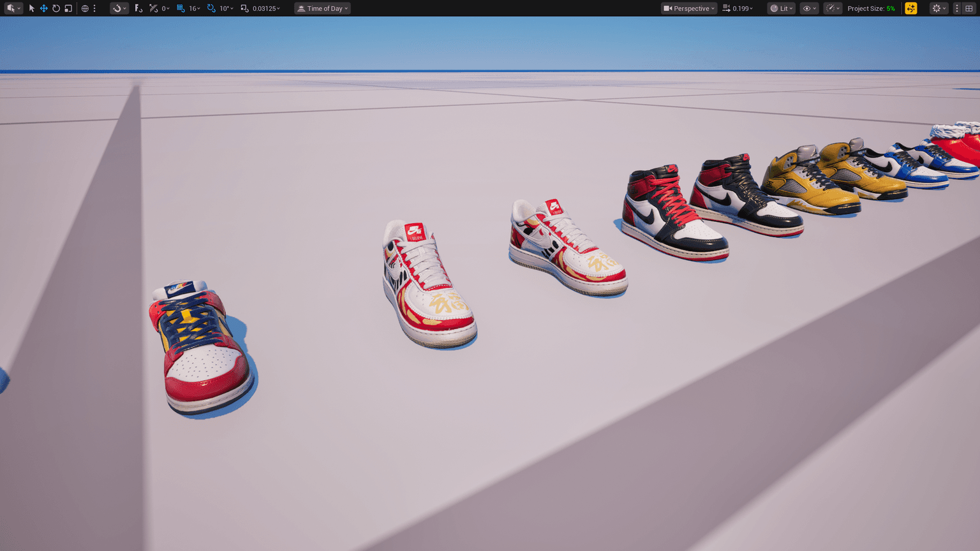The width and height of the screenshot is (980, 551).
Task: Open grid snap size 16 dropdown
Action: [194, 8]
